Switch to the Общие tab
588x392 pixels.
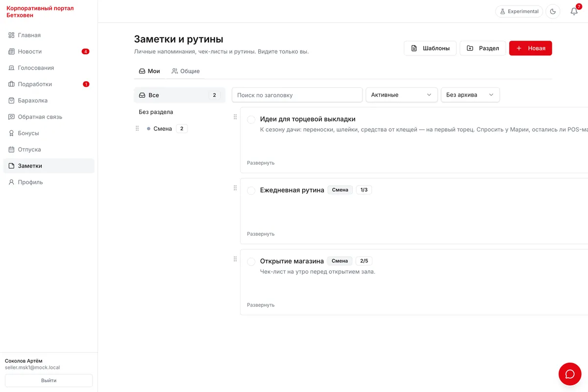point(186,71)
